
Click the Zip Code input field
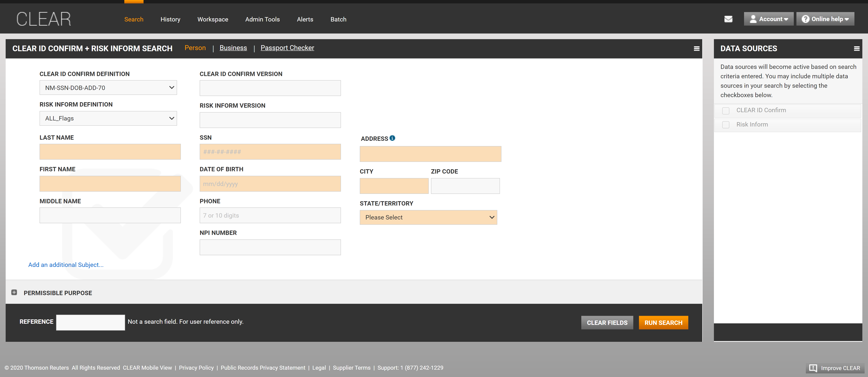[x=465, y=186]
